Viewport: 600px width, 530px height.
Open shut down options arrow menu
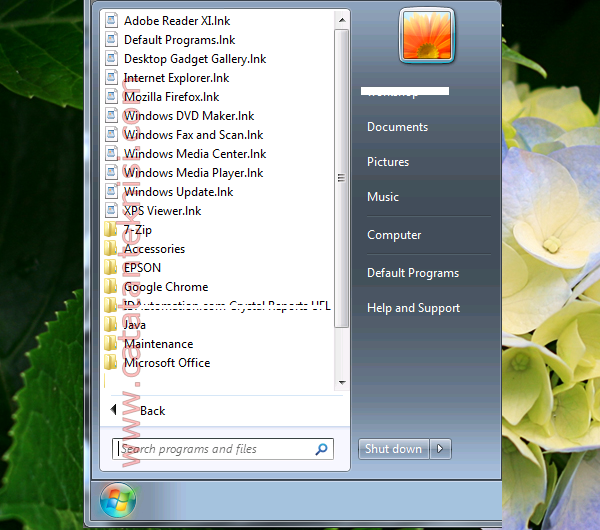pos(440,449)
